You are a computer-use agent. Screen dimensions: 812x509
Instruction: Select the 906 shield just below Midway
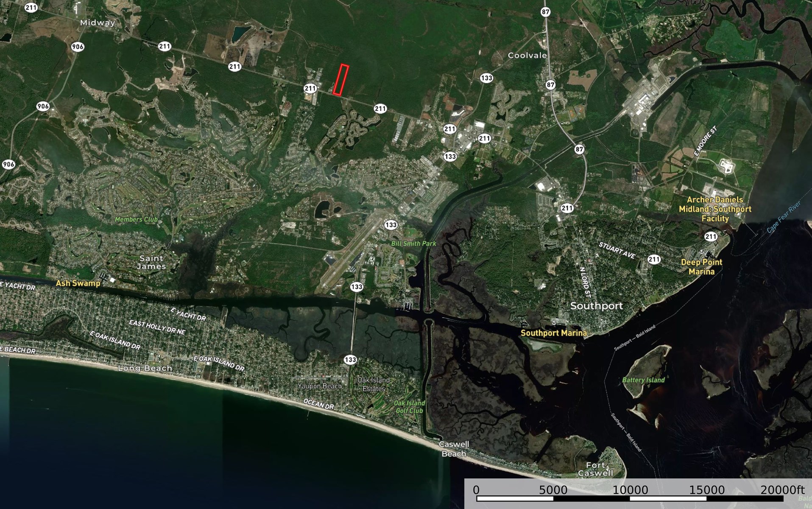coord(78,47)
